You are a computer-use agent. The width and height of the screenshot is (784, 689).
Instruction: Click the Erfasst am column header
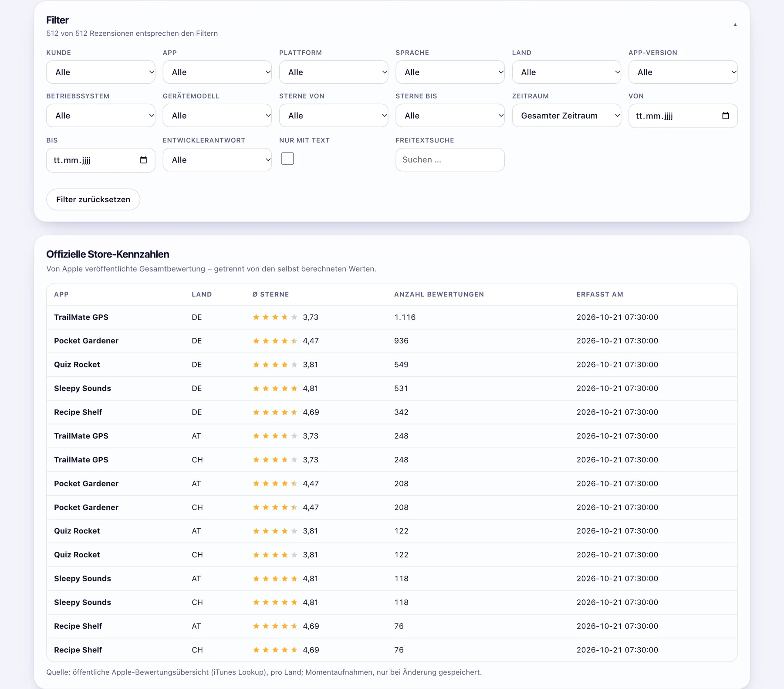tap(600, 294)
